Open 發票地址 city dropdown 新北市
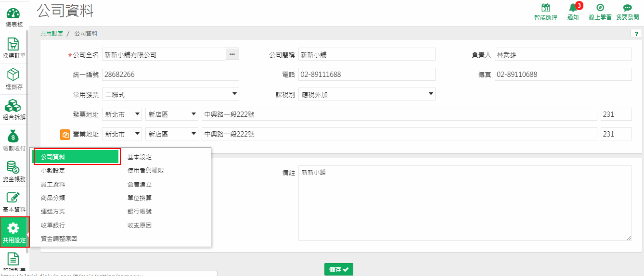644x276 pixels. [x=122, y=114]
